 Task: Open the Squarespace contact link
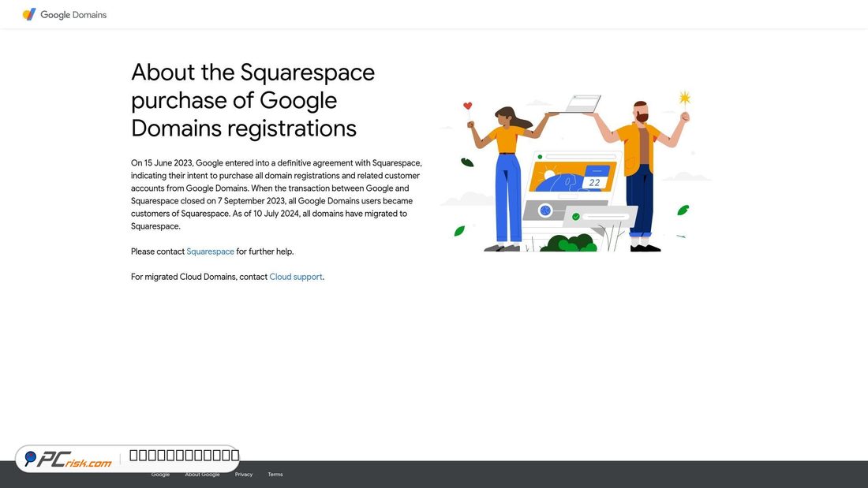click(211, 251)
